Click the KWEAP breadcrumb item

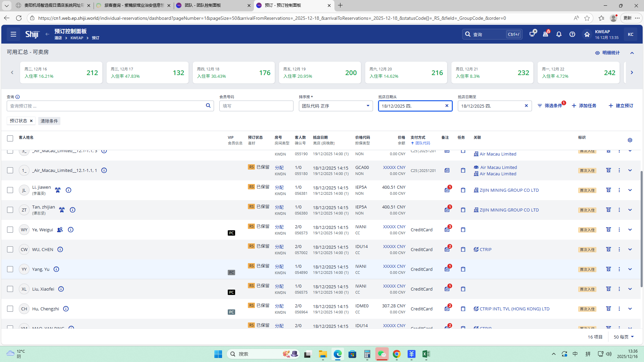click(x=77, y=38)
